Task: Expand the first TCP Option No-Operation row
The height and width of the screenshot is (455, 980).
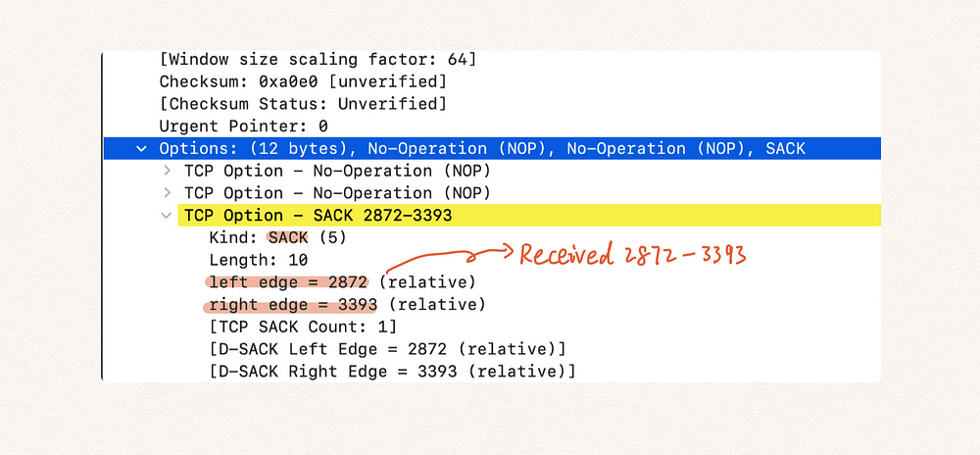Action: pyautogui.click(x=167, y=171)
